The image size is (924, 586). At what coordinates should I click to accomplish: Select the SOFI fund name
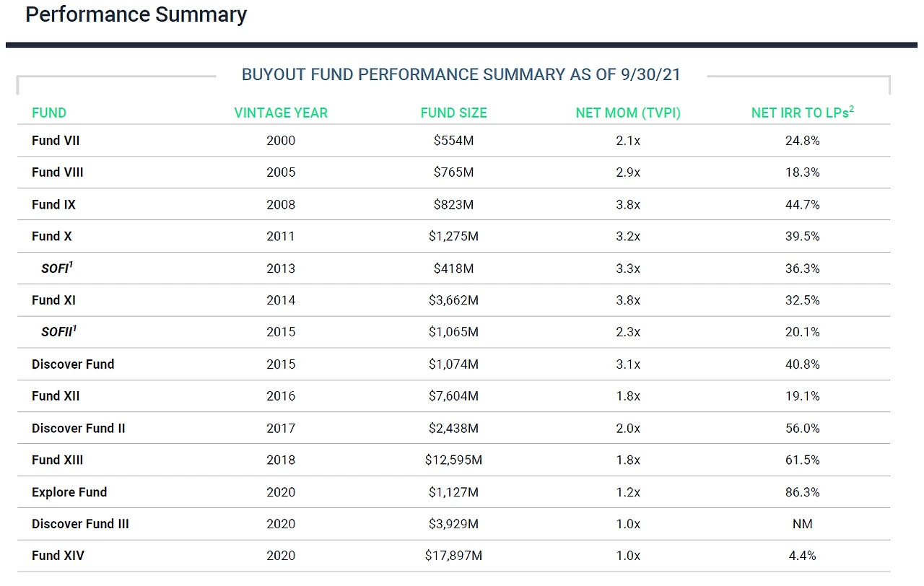57,268
